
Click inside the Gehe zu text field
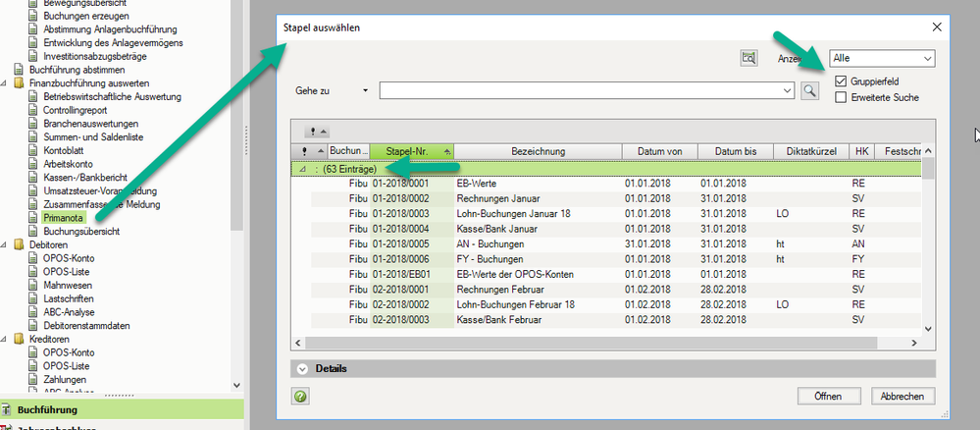click(584, 90)
